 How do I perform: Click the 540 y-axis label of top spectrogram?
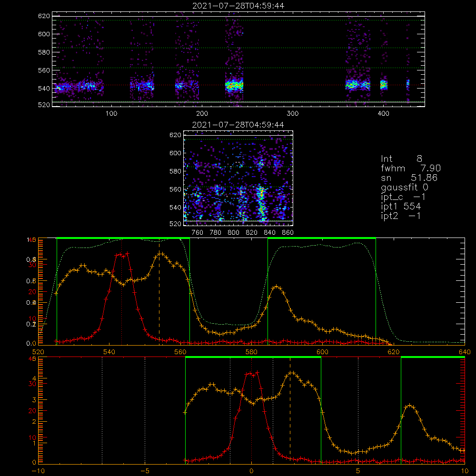44,89
